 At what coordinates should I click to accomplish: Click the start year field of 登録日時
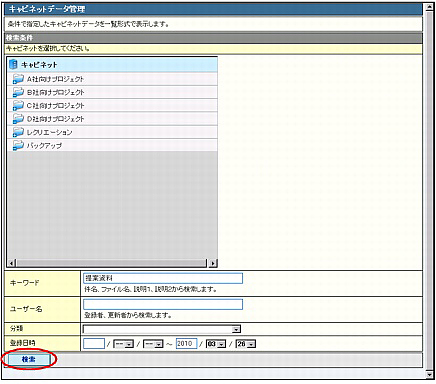click(x=94, y=344)
